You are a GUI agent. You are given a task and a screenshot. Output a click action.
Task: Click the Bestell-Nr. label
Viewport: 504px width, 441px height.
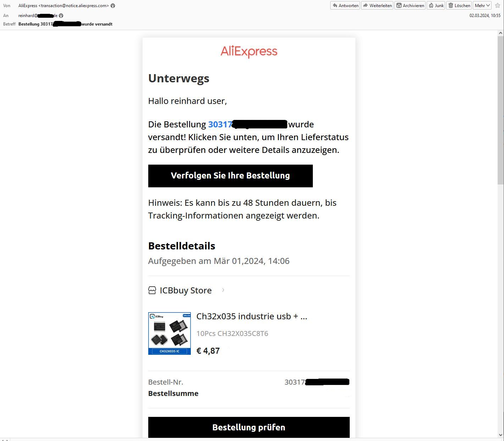(x=166, y=382)
